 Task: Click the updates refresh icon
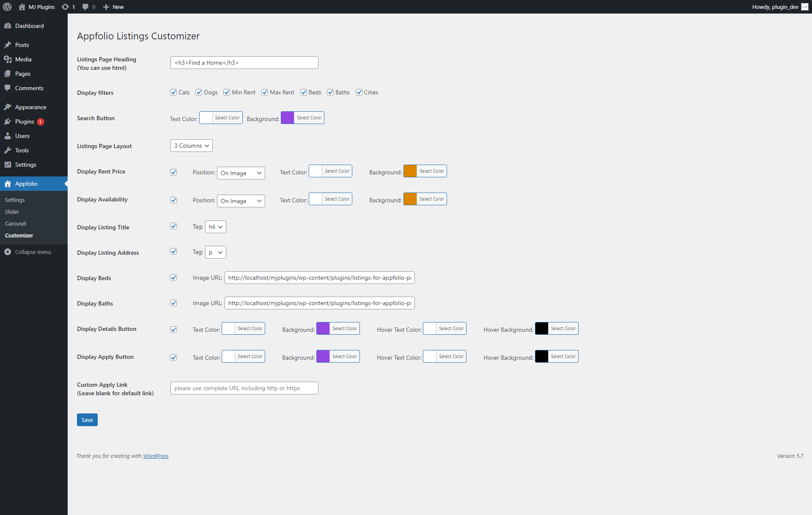[65, 7]
